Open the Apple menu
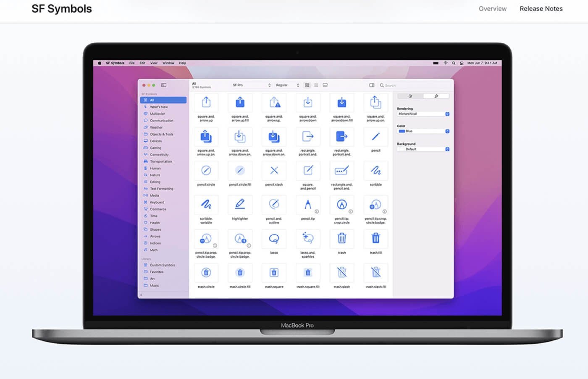The image size is (588, 379). pos(100,63)
